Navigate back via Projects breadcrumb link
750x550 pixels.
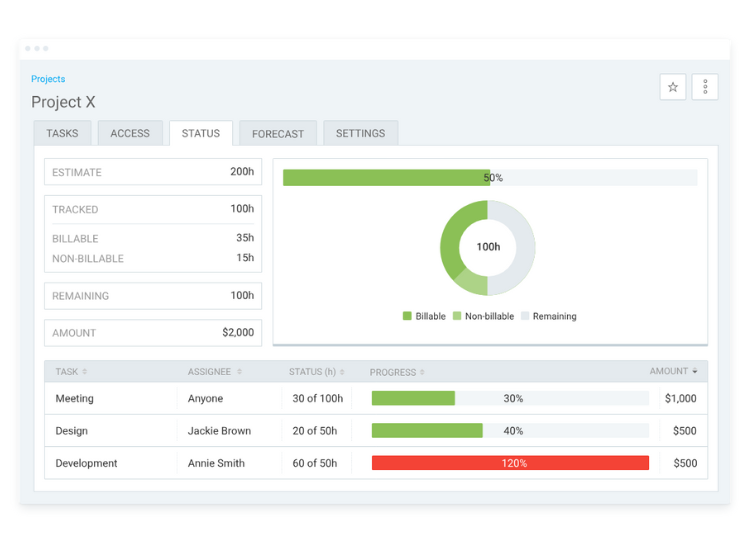click(48, 79)
